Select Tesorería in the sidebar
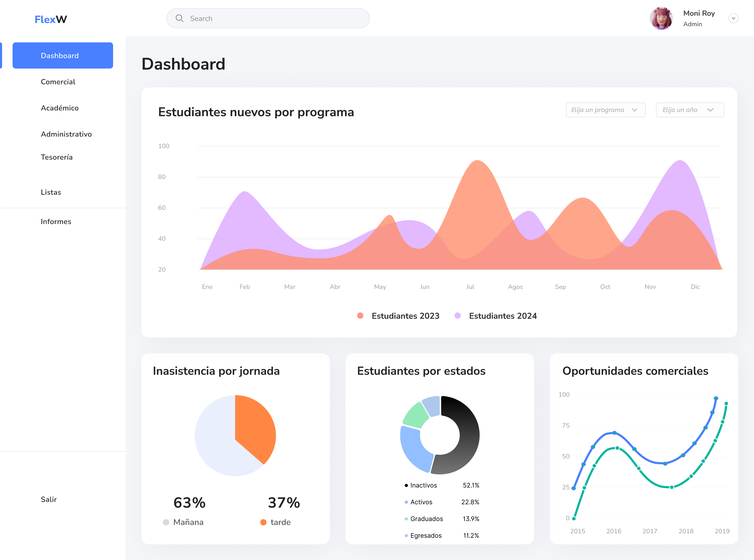 [x=57, y=157]
